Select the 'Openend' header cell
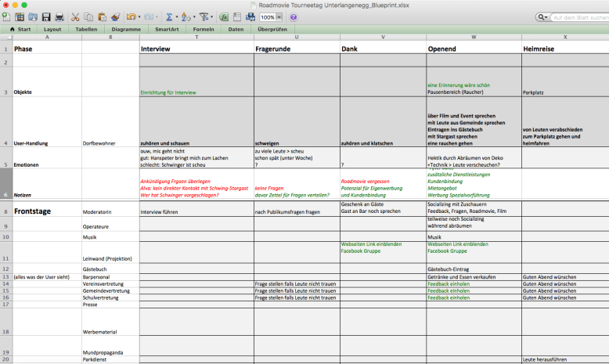Image resolution: width=609 pixels, height=364 pixels. tap(474, 49)
